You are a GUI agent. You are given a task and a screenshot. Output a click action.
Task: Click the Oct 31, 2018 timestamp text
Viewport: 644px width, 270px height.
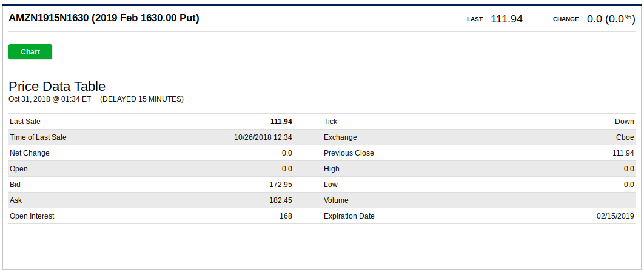[50, 99]
